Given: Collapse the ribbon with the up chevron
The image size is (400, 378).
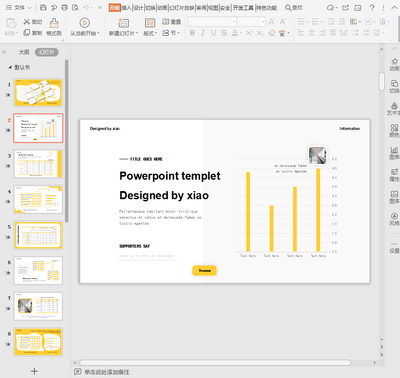Looking at the screenshot, I should point(394,7).
